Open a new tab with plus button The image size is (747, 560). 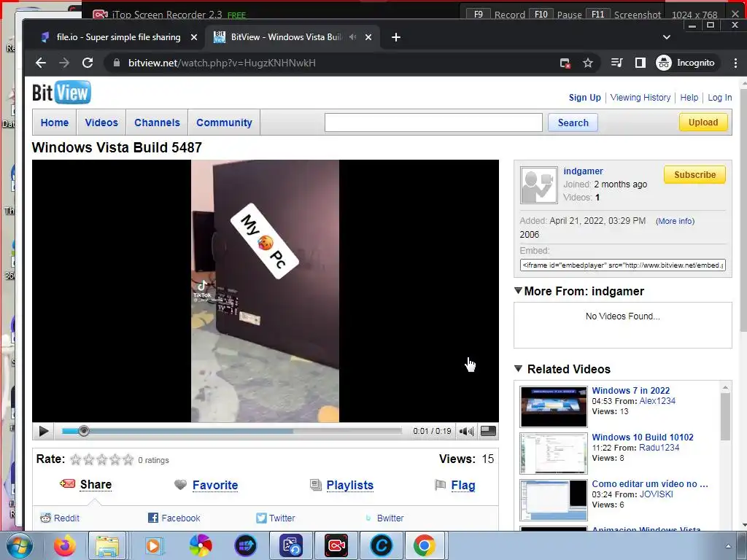point(396,37)
